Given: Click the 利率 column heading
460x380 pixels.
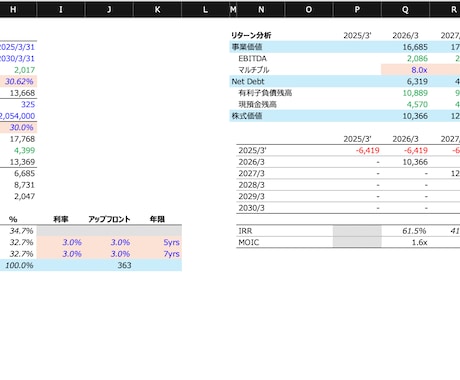Looking at the screenshot, I should (x=61, y=219).
